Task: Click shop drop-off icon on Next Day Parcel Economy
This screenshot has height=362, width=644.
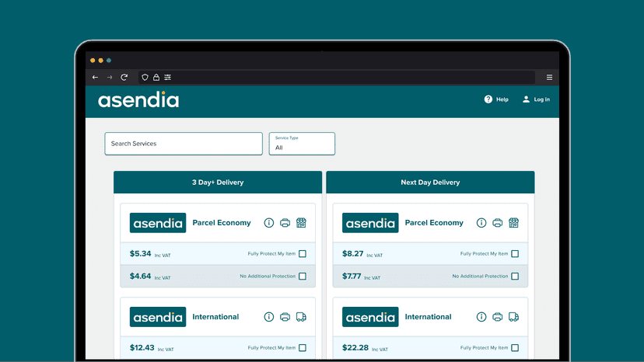Action: point(513,223)
